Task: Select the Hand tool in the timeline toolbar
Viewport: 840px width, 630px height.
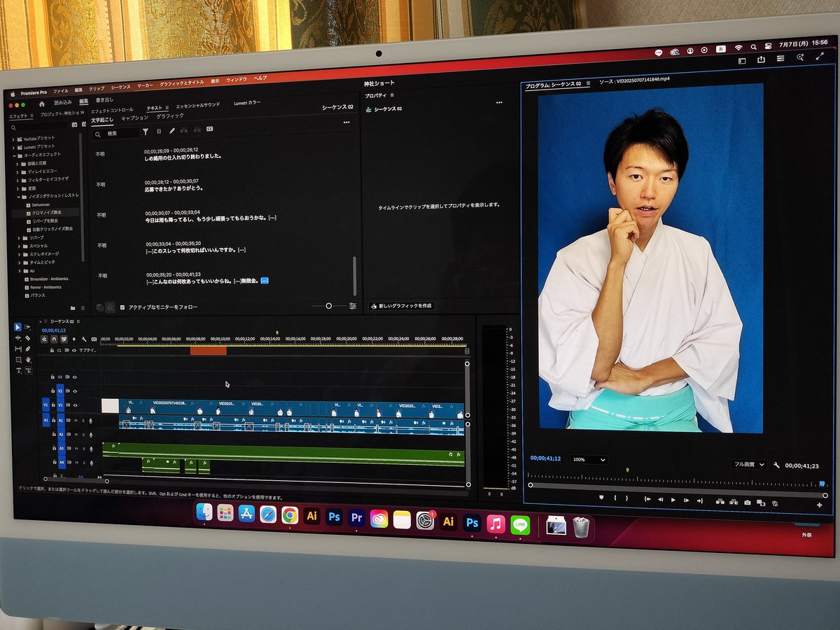Action: click(x=29, y=360)
